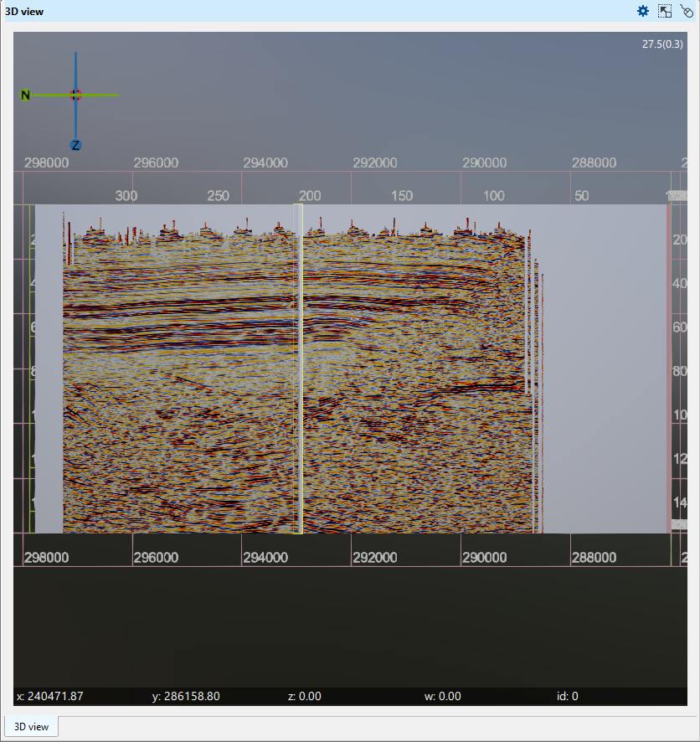The image size is (700, 742).
Task: Open the mouse controls settings icon
Action: 688,11
